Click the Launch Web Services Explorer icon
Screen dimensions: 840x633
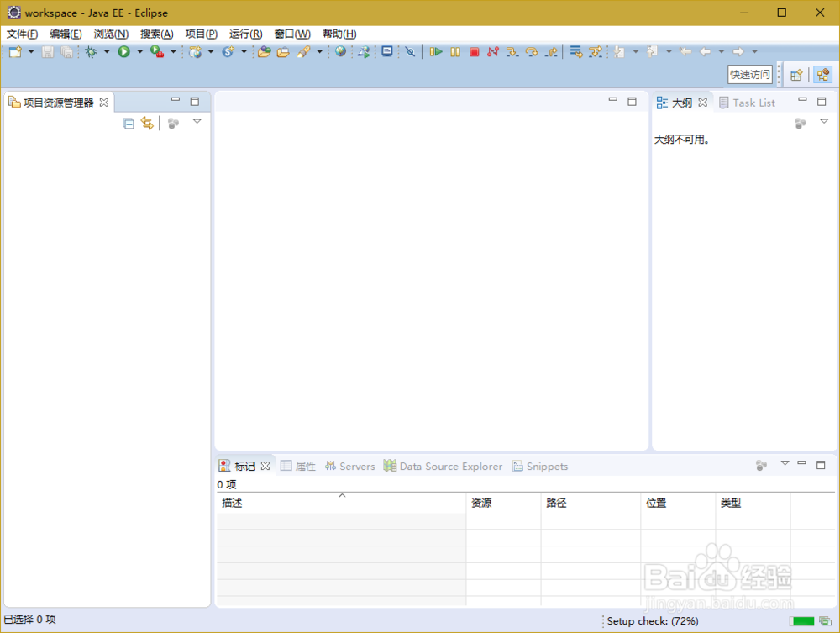point(364,52)
